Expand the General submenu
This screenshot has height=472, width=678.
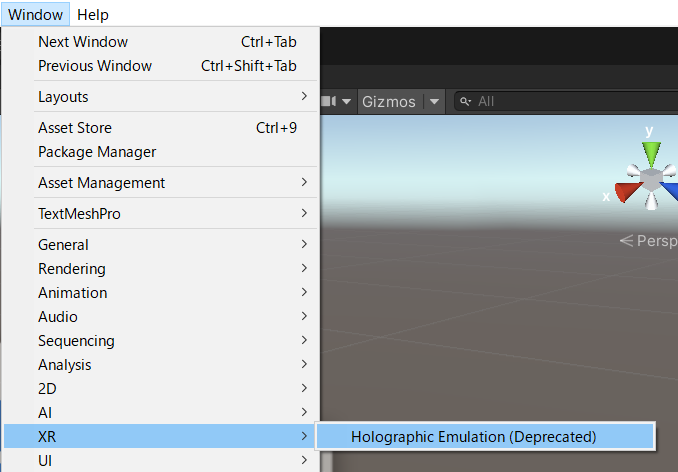pyautogui.click(x=160, y=245)
